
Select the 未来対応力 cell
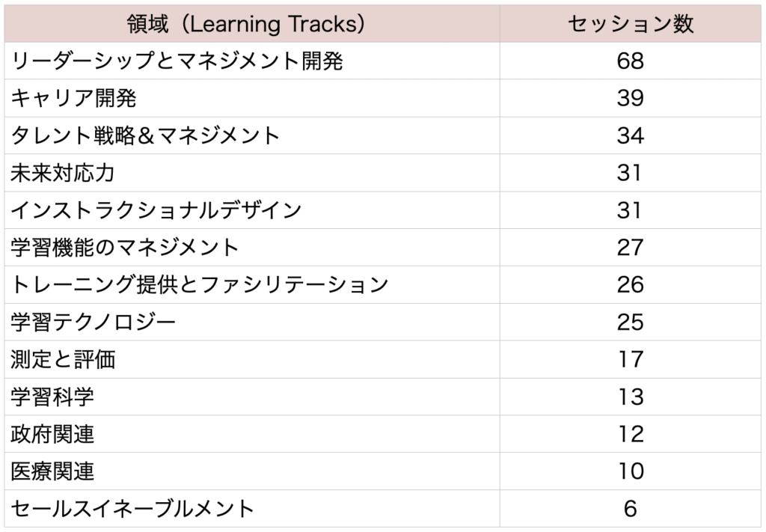tap(252, 173)
